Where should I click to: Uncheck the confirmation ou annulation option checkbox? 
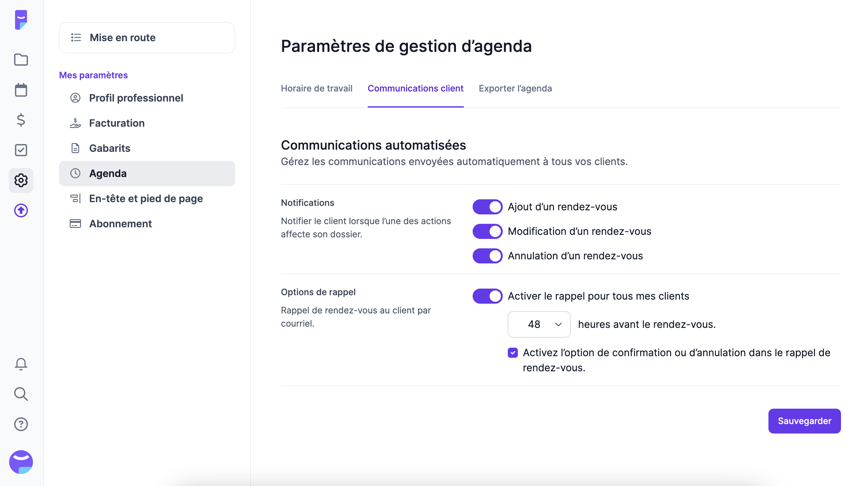[513, 353]
